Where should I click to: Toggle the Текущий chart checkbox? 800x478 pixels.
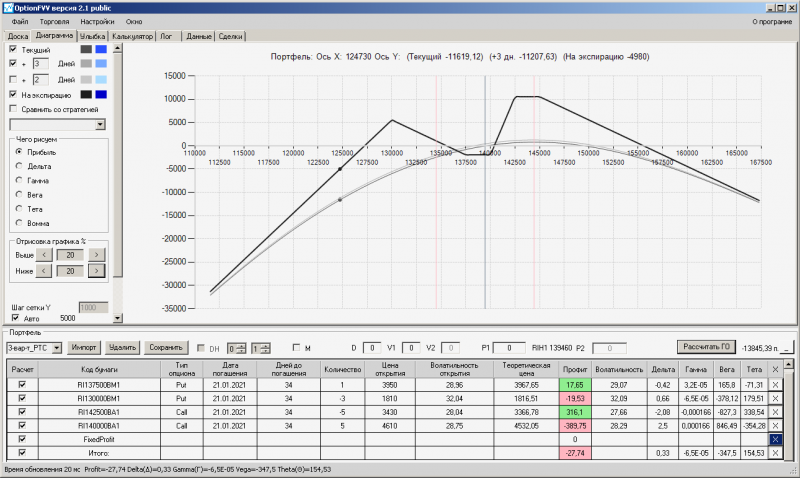coord(13,49)
